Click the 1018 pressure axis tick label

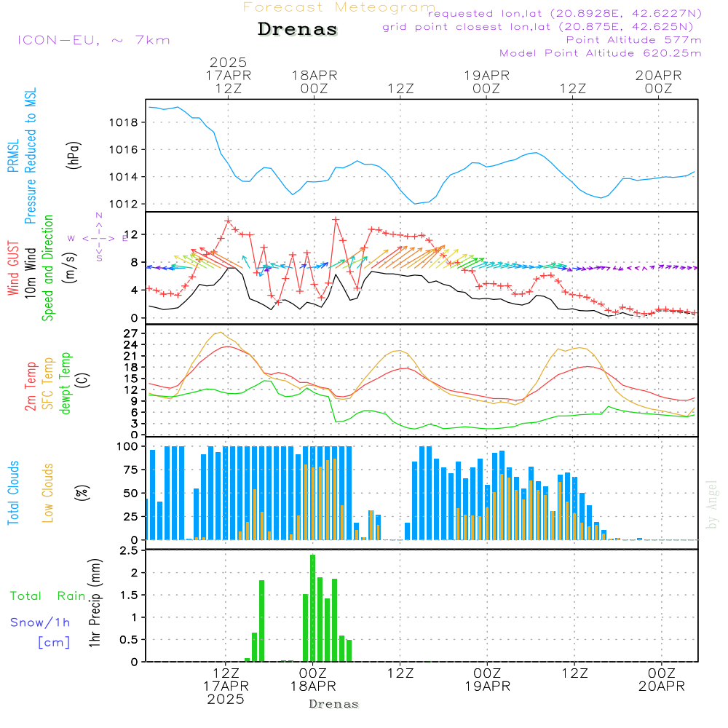point(123,122)
